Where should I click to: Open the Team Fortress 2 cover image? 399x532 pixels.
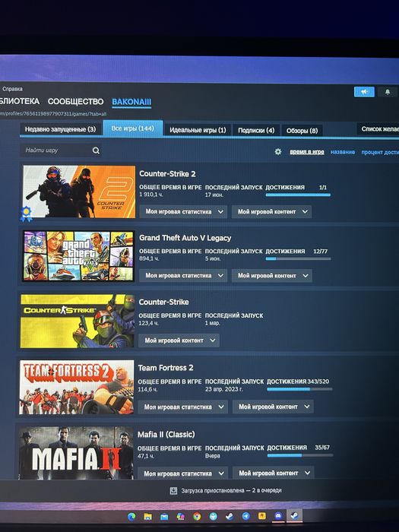point(77,387)
